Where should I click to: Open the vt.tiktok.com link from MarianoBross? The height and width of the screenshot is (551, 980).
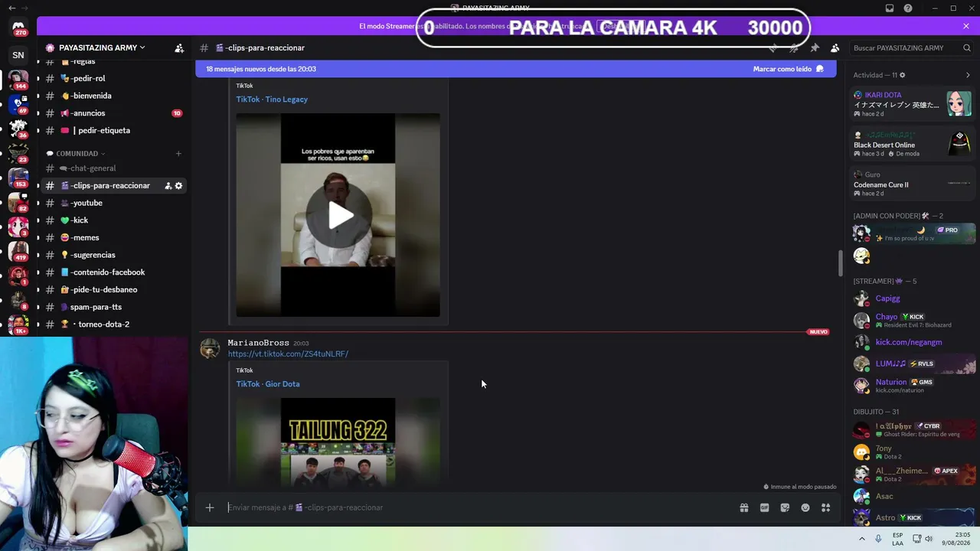[288, 354]
